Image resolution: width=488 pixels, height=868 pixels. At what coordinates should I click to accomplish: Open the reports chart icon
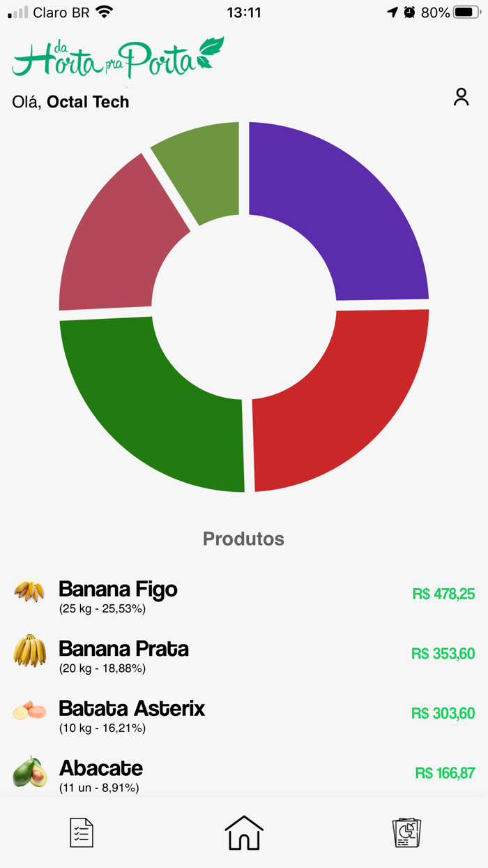(406, 832)
